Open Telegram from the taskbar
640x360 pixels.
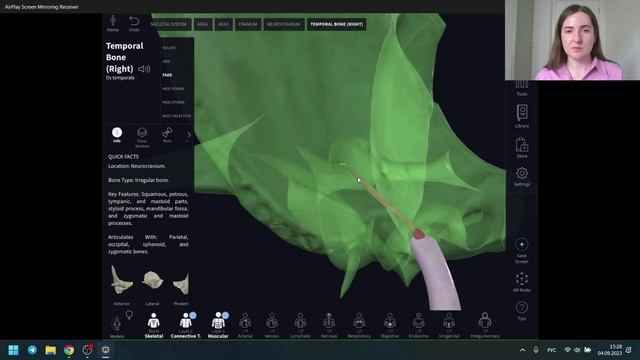(32, 350)
